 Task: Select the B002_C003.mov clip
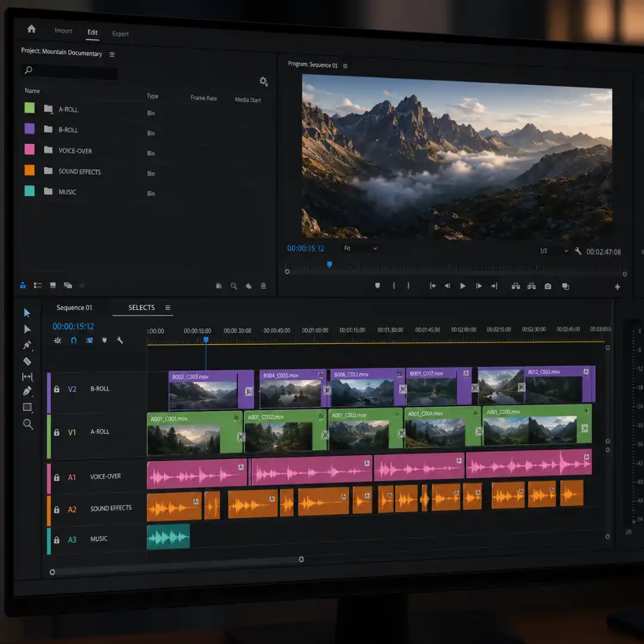coord(211,389)
